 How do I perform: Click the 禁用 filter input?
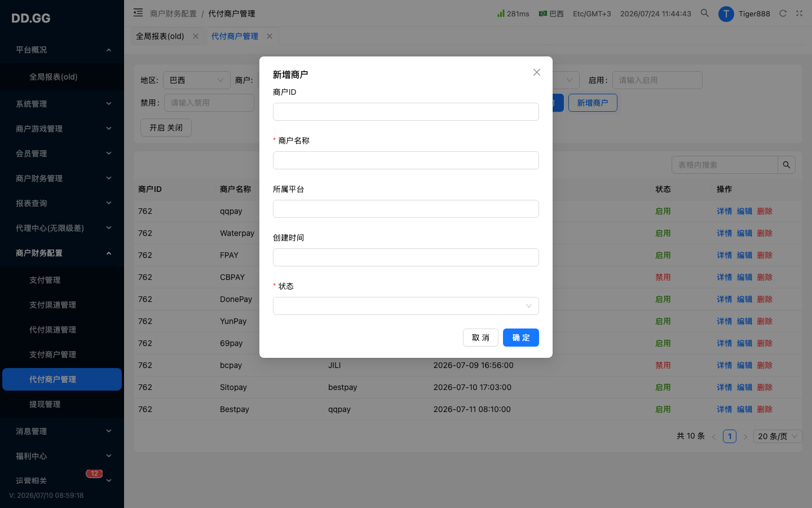[209, 103]
